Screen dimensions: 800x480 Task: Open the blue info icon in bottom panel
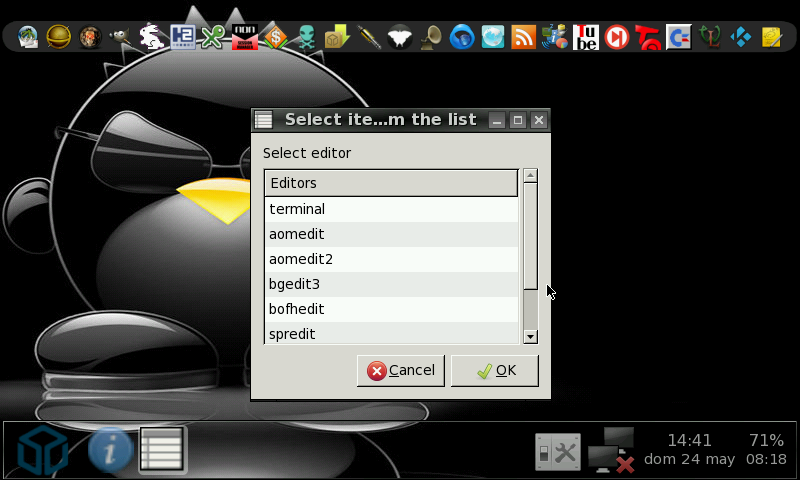[x=110, y=450]
